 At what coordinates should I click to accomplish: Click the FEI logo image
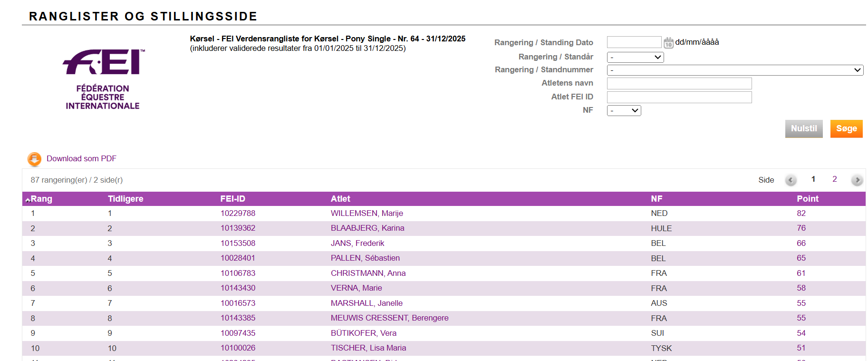[103, 79]
